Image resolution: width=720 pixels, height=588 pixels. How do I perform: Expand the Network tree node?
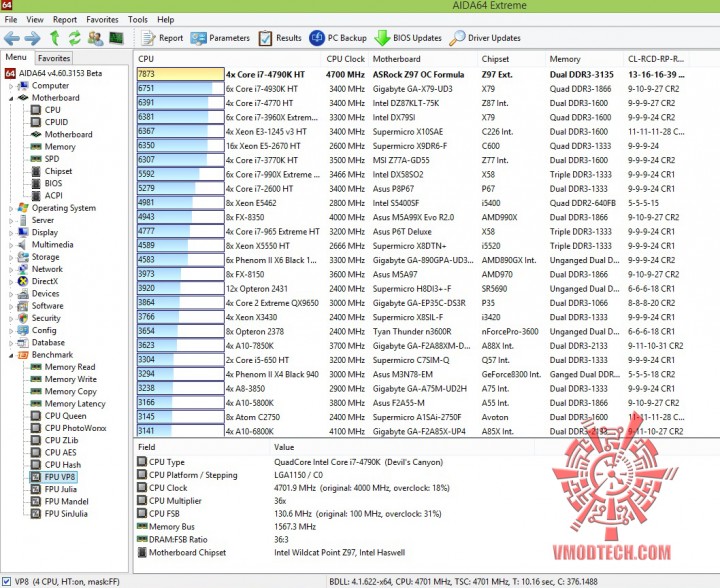tap(11, 269)
